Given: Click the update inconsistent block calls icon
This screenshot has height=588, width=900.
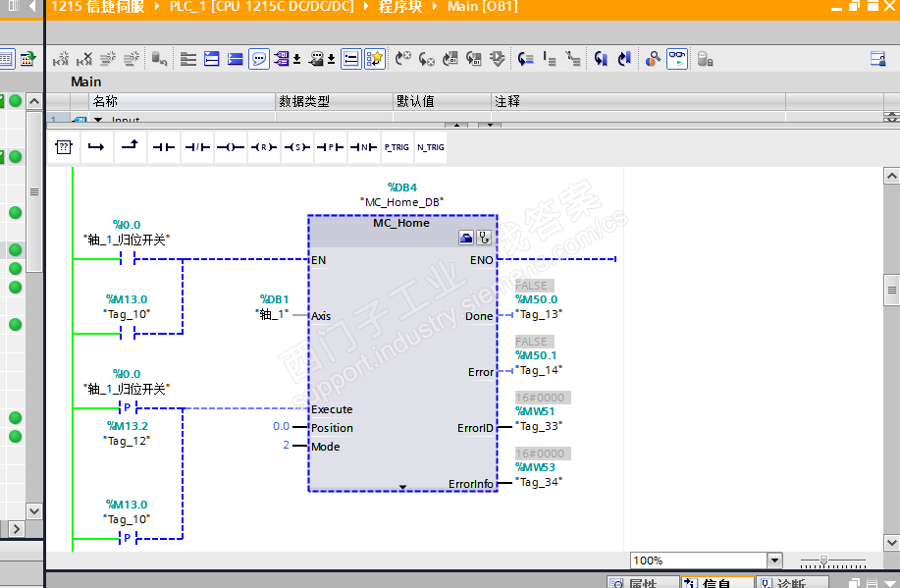Looking at the screenshot, I should pos(497,59).
